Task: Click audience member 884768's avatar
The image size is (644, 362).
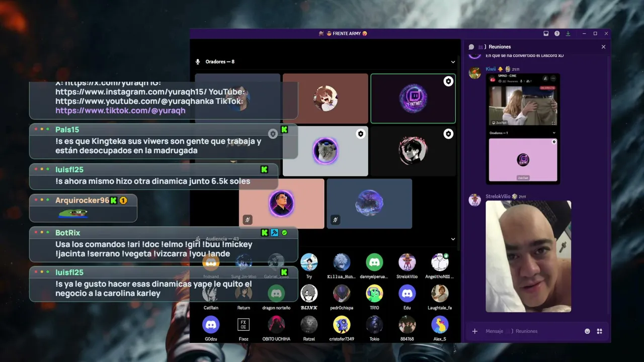Action: click(x=407, y=324)
